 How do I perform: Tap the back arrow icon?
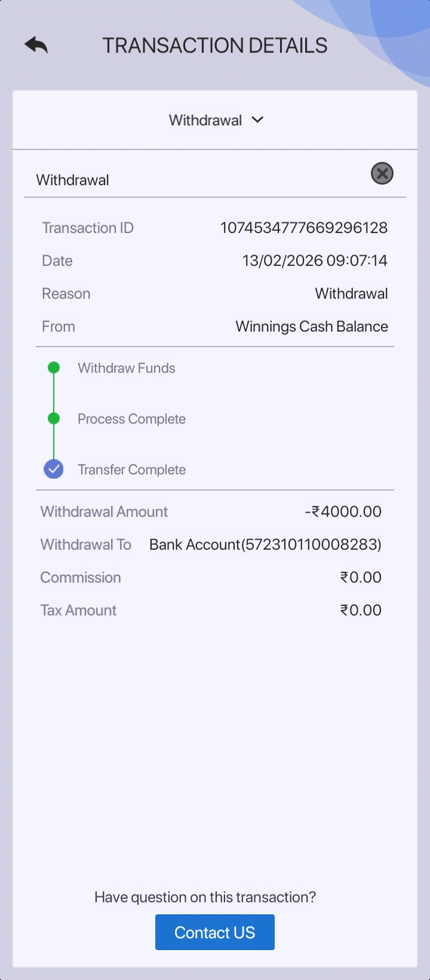coord(36,45)
